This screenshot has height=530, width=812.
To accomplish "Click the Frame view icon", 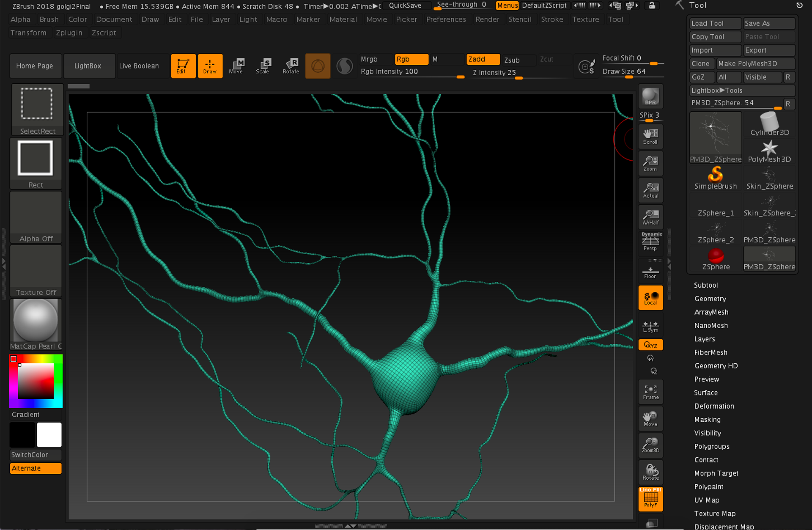I will click(x=650, y=392).
